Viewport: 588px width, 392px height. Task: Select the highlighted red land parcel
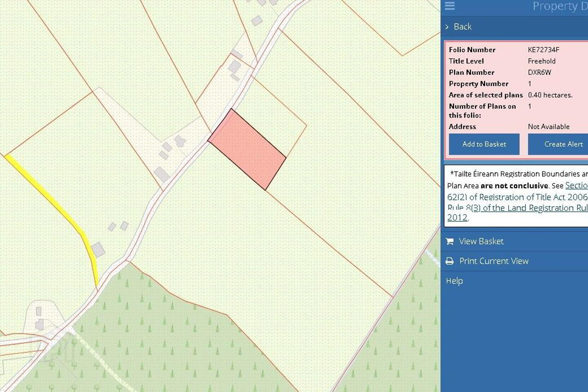[x=247, y=149]
